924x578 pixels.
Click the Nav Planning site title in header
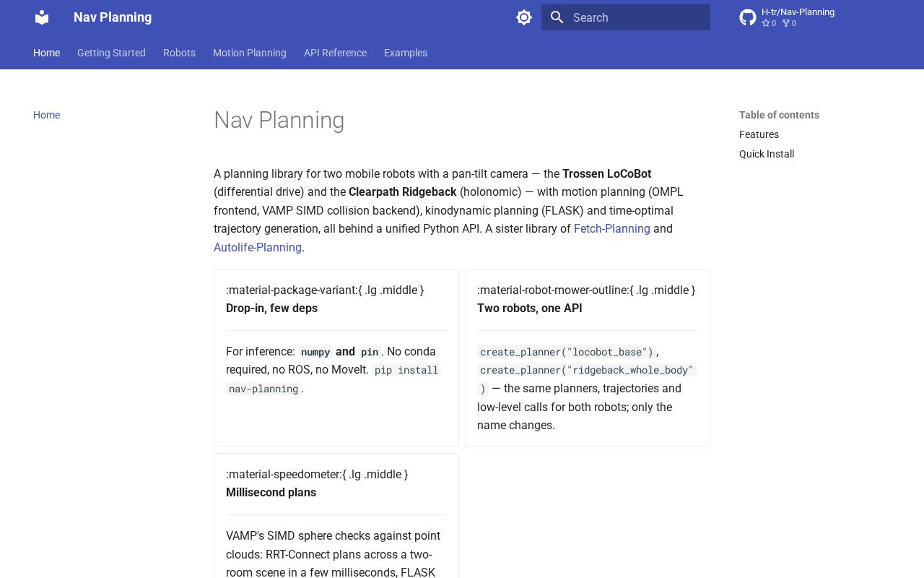[x=113, y=17]
